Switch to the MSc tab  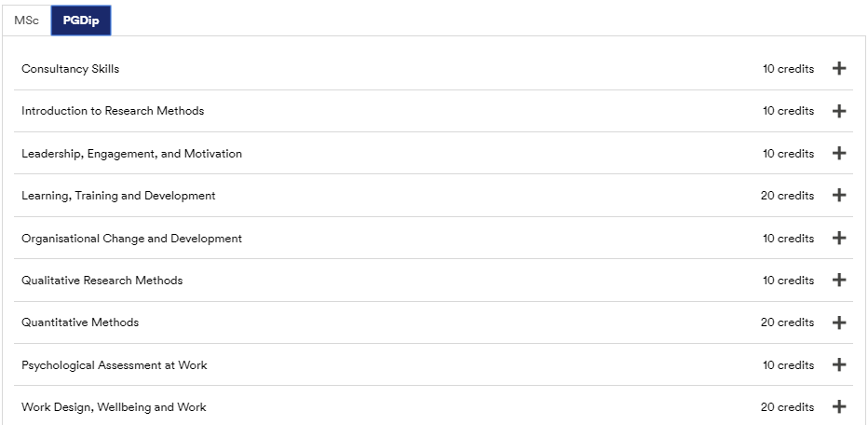(27, 21)
